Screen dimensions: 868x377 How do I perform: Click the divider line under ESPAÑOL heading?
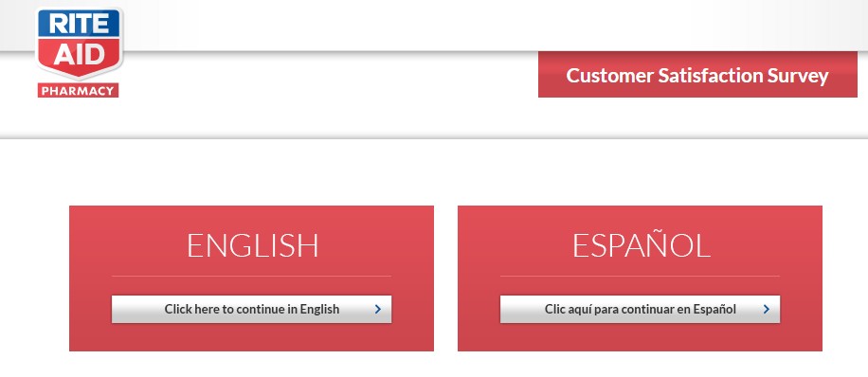[640, 276]
